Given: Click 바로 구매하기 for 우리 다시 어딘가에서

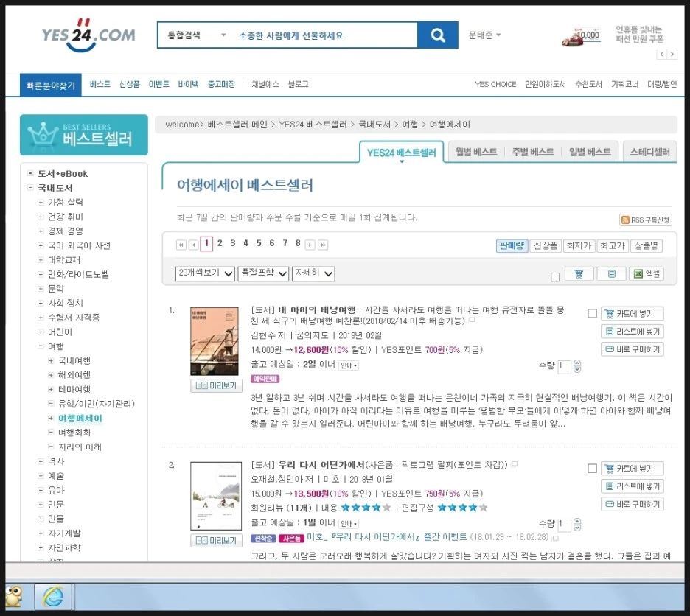Looking at the screenshot, I should pos(632,504).
